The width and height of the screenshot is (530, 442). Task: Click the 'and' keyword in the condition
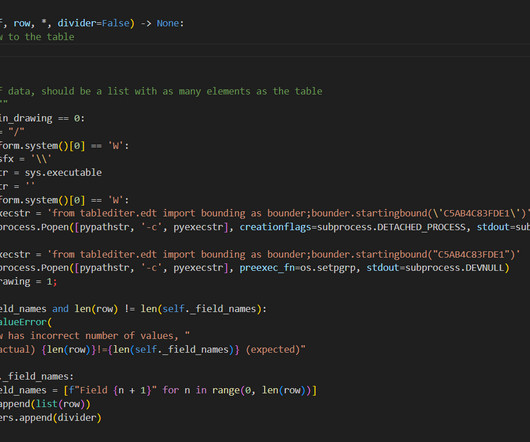click(60, 309)
